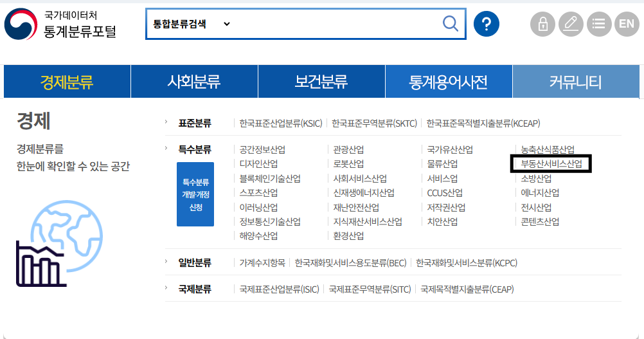Viewport: 644px width, 339px height.
Task: Open the 부동산서비스산업 link
Action: pyautogui.click(x=551, y=164)
